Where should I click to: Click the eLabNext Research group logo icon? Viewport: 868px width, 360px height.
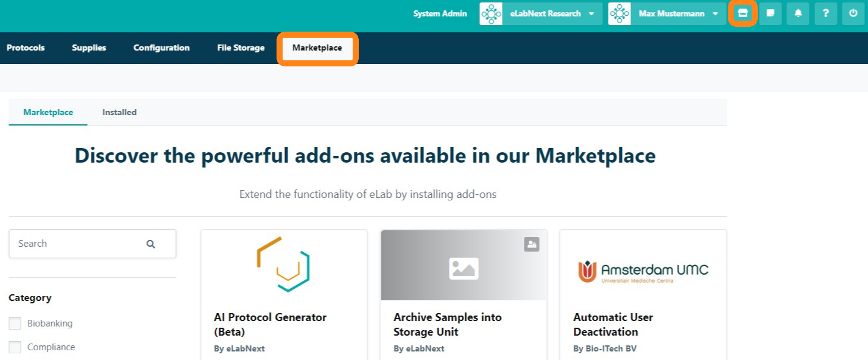[x=491, y=13]
